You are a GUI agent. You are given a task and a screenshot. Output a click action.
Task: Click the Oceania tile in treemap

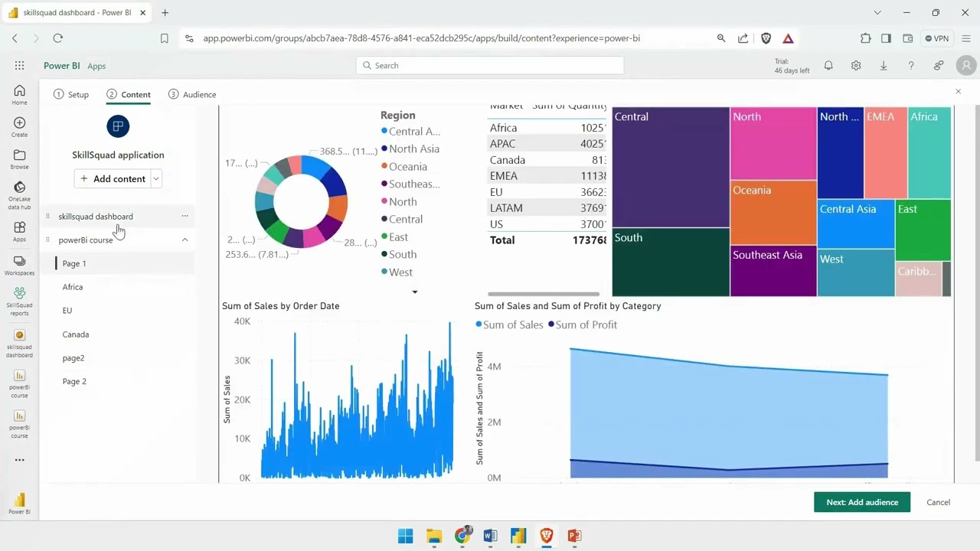tap(773, 213)
